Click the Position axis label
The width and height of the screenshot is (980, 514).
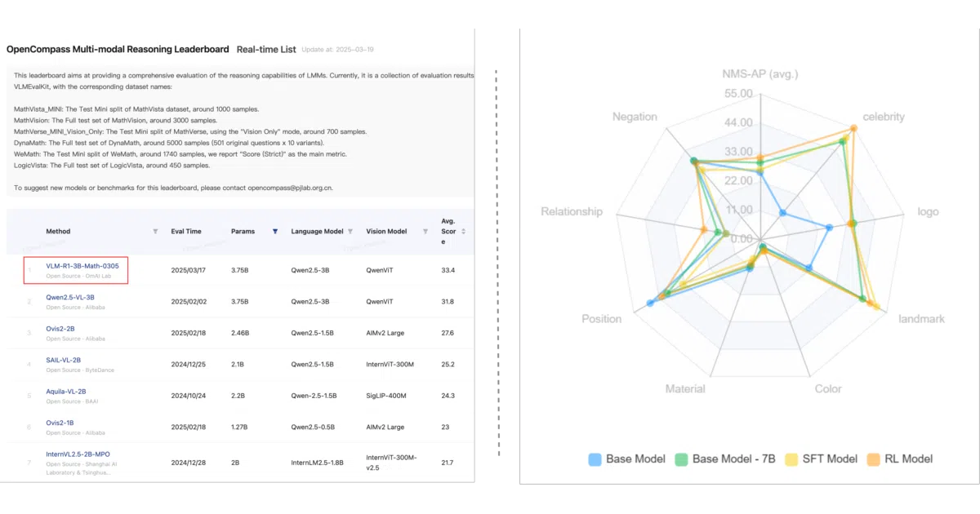601,318
